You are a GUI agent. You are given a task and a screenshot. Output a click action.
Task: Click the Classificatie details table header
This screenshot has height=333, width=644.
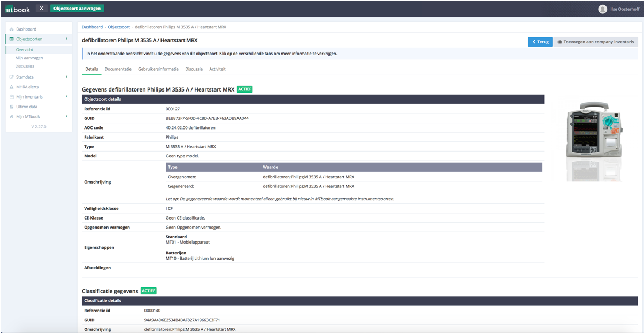pos(360,300)
